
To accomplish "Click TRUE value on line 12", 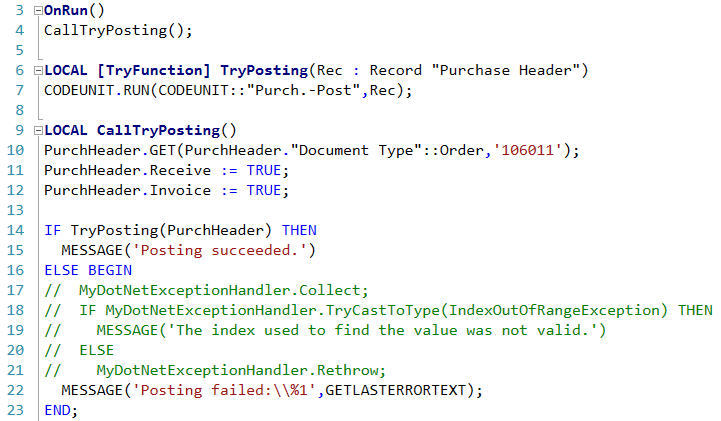I will pos(263,191).
